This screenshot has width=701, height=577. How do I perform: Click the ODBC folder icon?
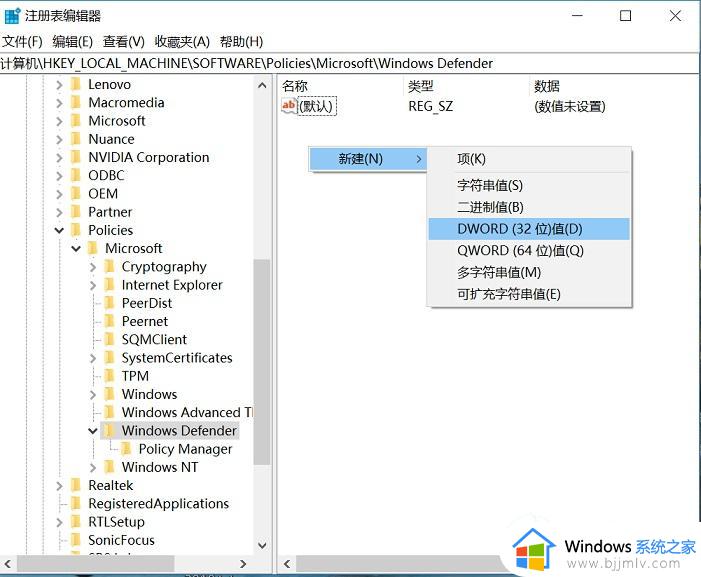click(76, 175)
